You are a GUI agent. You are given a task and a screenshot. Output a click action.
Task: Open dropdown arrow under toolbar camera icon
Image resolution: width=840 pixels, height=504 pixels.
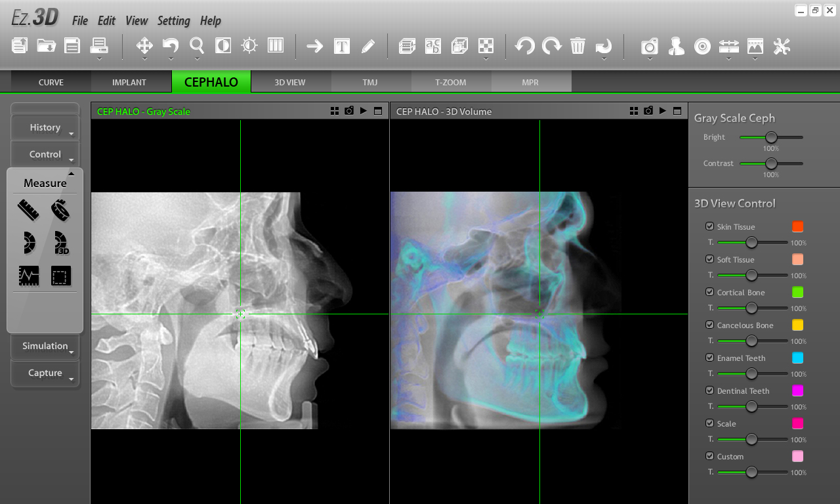click(650, 58)
